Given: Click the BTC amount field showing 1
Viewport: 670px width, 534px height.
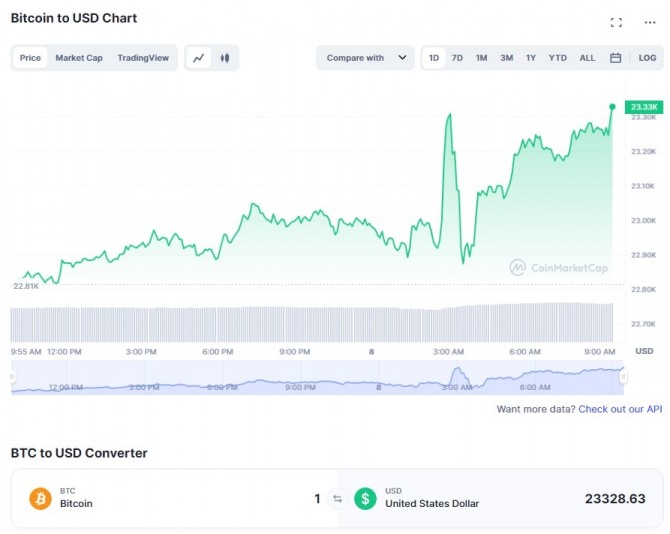Looking at the screenshot, I should (x=317, y=499).
